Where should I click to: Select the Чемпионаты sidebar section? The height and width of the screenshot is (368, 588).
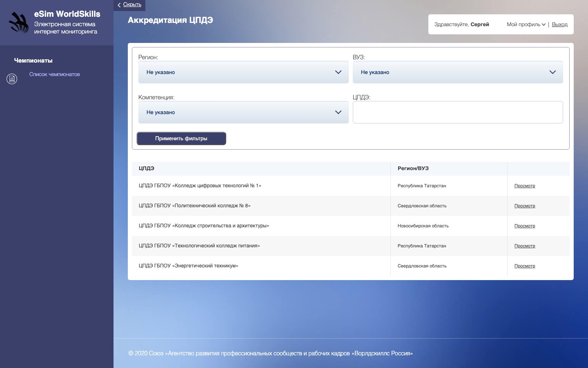(33, 61)
